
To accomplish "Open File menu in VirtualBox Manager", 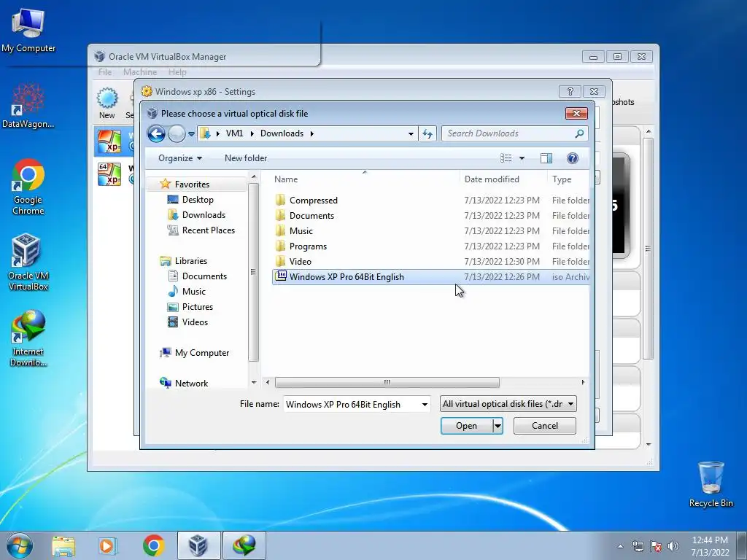I will coord(105,72).
